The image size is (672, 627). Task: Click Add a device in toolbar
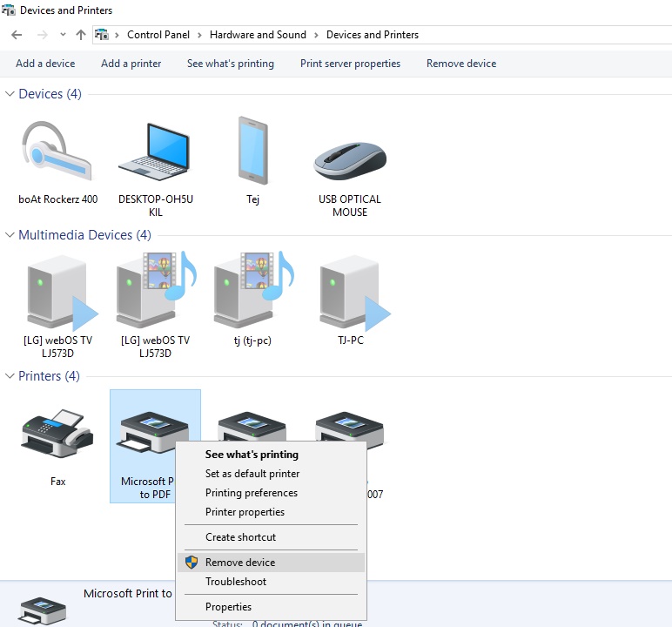[x=45, y=64]
